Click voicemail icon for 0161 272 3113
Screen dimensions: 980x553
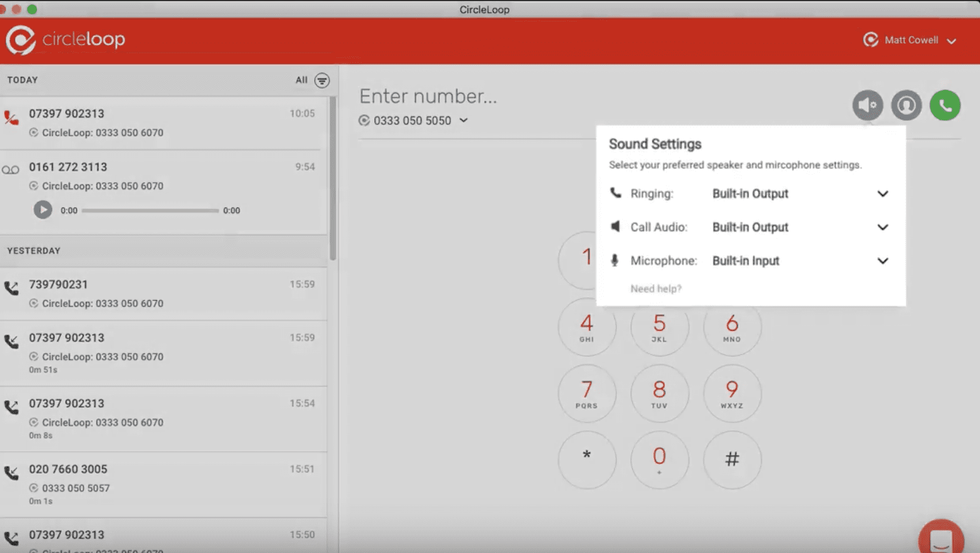click(x=11, y=170)
